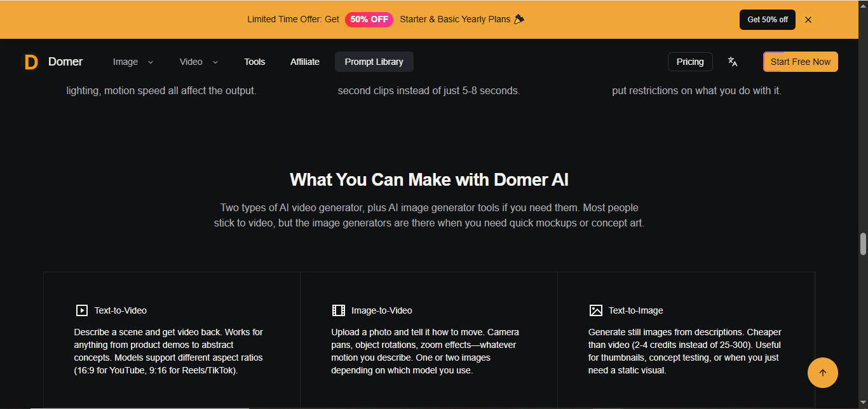Expand the Image menu dropdown
This screenshot has width=868, height=409.
click(x=133, y=62)
